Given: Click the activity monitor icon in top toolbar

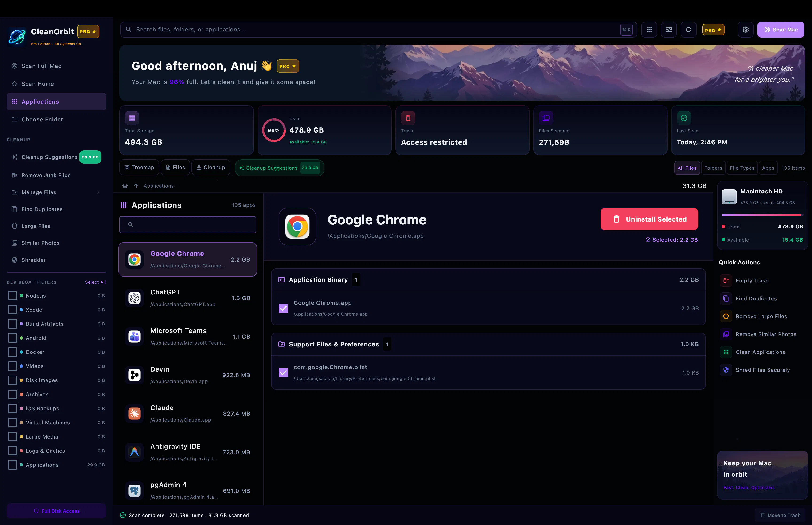Looking at the screenshot, I should pyautogui.click(x=668, y=30).
